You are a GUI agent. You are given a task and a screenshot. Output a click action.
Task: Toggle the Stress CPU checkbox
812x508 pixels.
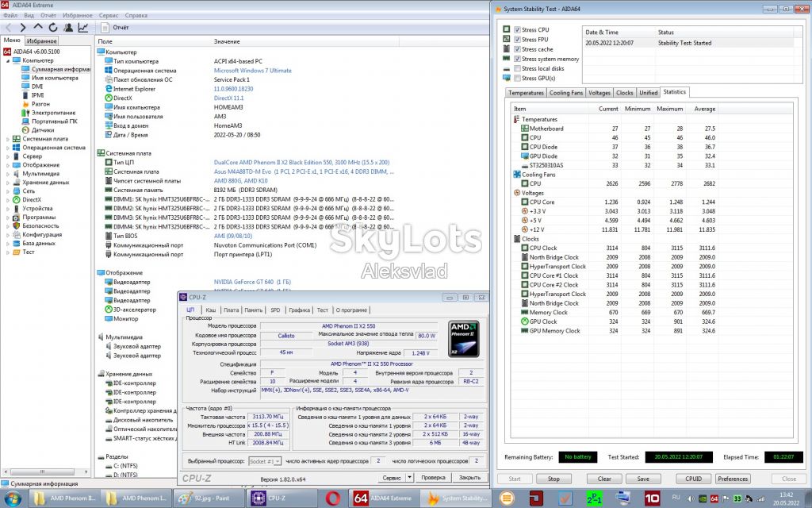click(517, 29)
